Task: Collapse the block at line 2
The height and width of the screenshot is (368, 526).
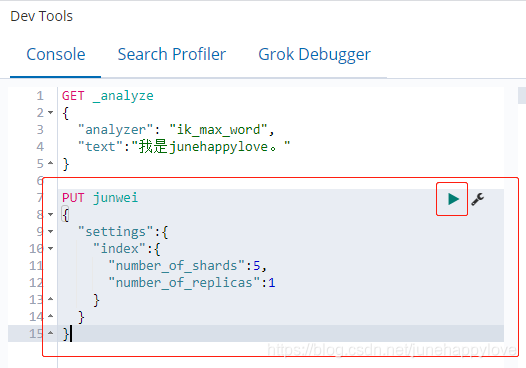Action: click(51, 112)
